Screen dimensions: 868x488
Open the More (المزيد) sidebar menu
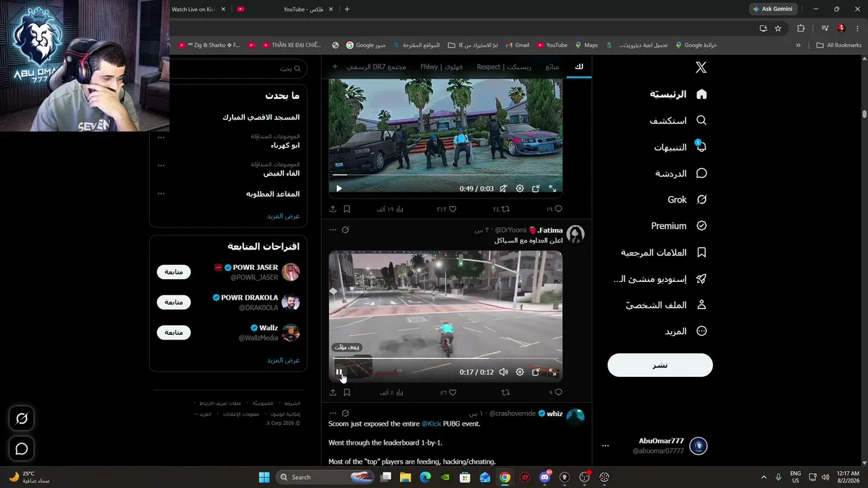[x=686, y=331]
